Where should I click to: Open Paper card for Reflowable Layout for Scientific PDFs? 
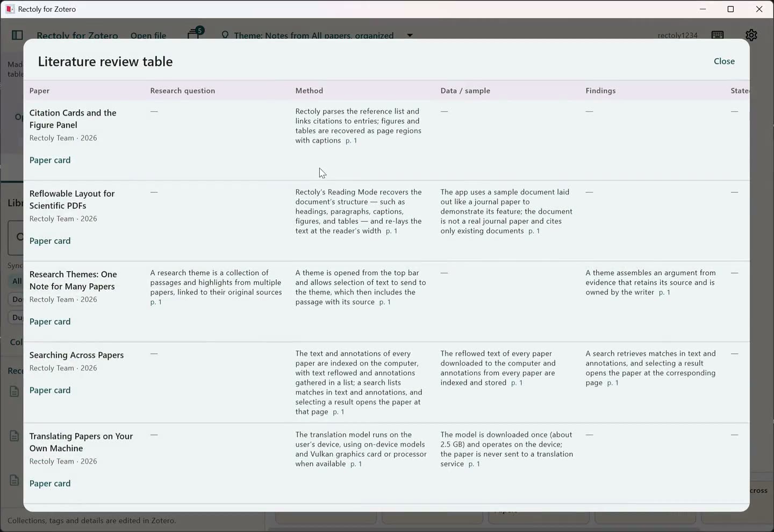50,241
